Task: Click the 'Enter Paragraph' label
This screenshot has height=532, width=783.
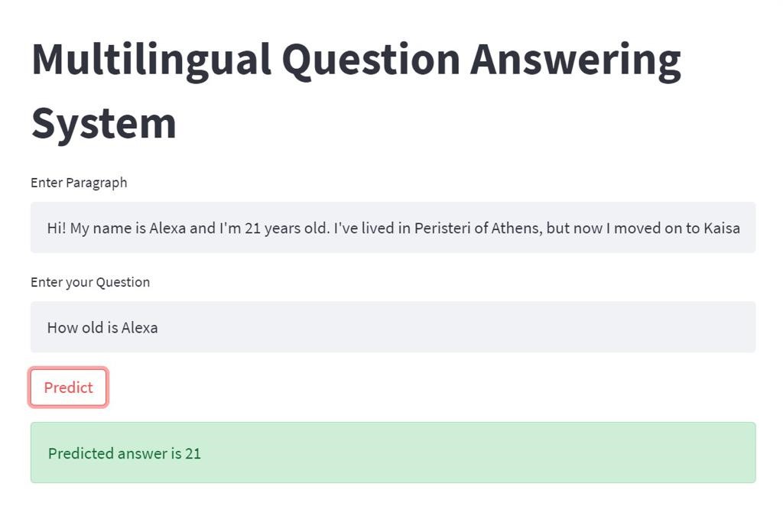Action: click(x=79, y=183)
